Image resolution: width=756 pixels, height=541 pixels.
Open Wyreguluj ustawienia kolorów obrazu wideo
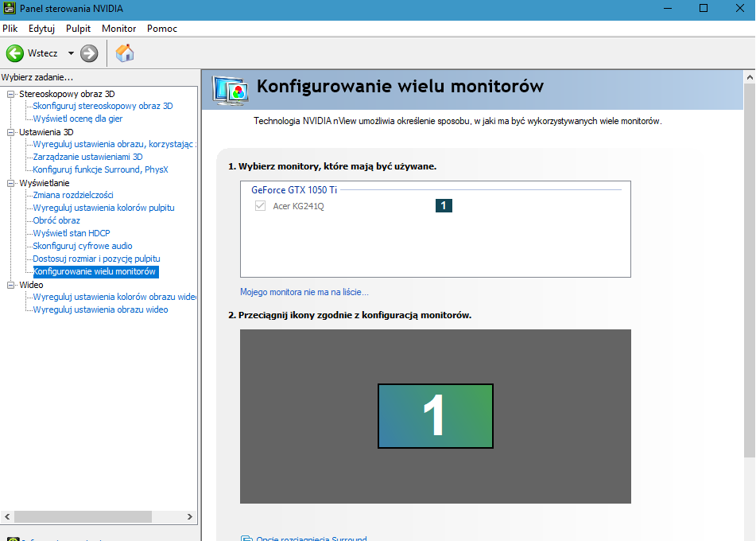coord(114,297)
